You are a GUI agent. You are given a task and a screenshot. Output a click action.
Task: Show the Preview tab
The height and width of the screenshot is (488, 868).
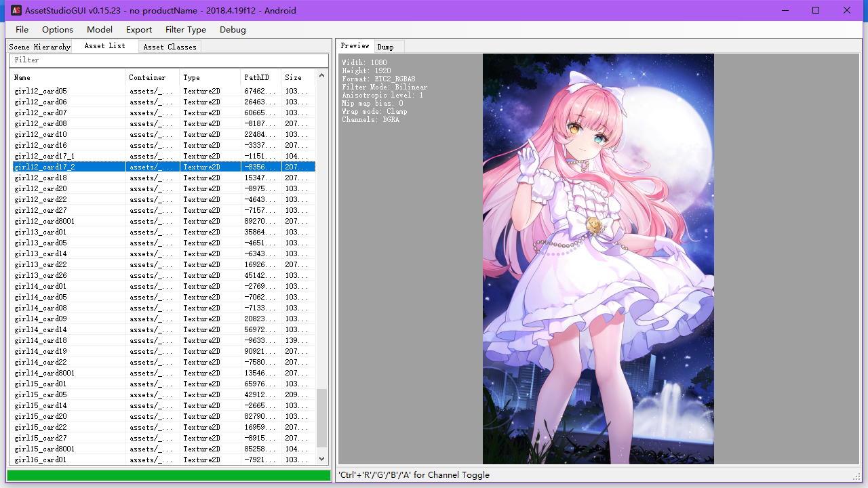click(x=355, y=45)
